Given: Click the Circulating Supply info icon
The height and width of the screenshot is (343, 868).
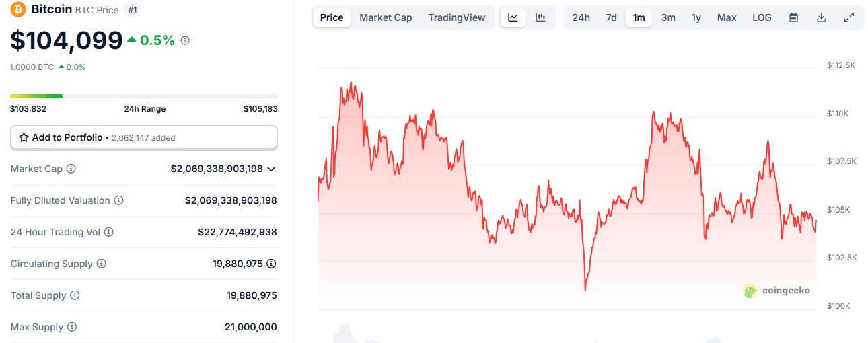Looking at the screenshot, I should coord(102,264).
